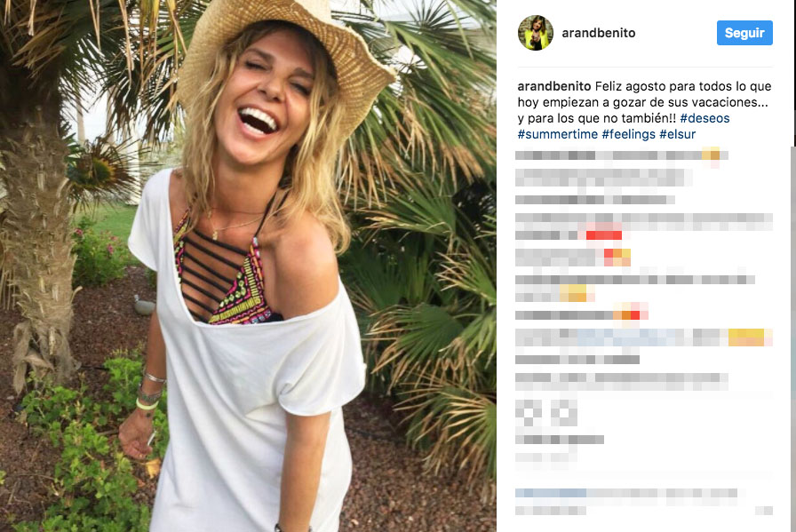Open the arandbenito profile avatar
This screenshot has height=532, width=796.
point(535,33)
